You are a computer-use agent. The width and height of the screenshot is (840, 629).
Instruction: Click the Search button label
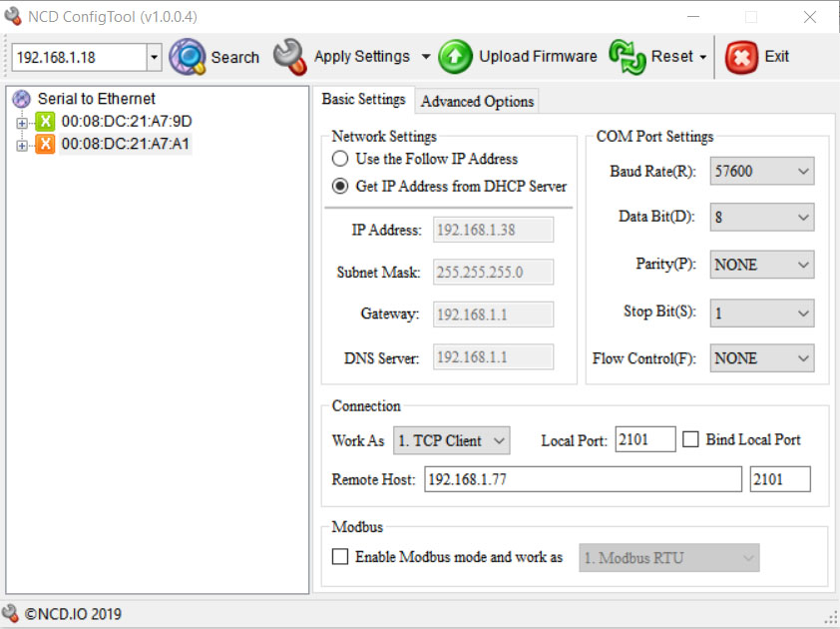click(x=234, y=57)
